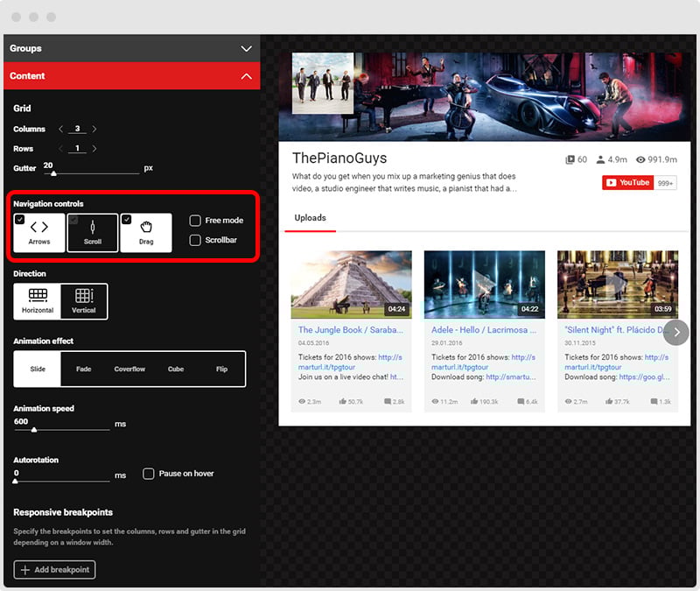
Task: Toggle the Drag navigation control
Action: (x=146, y=233)
